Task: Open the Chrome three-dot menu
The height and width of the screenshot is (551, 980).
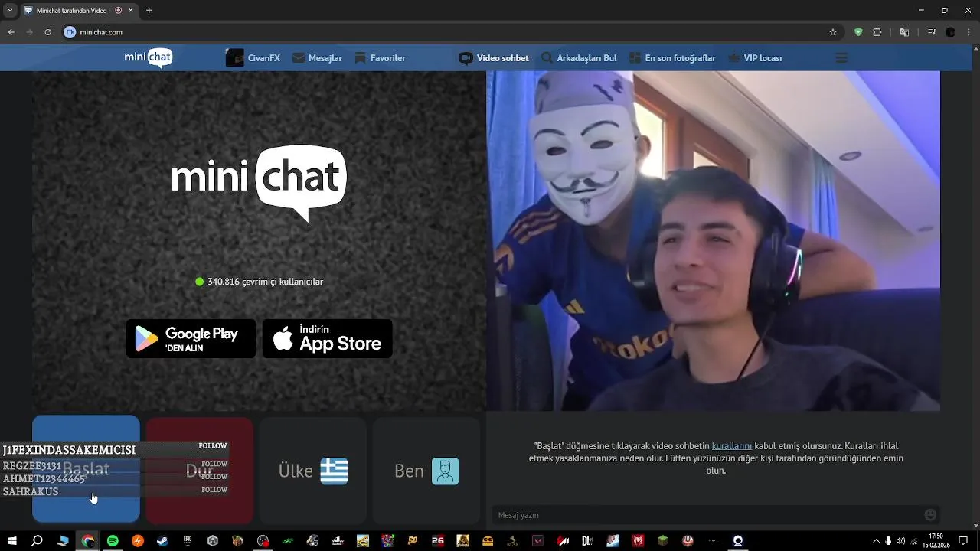Action: tap(969, 32)
